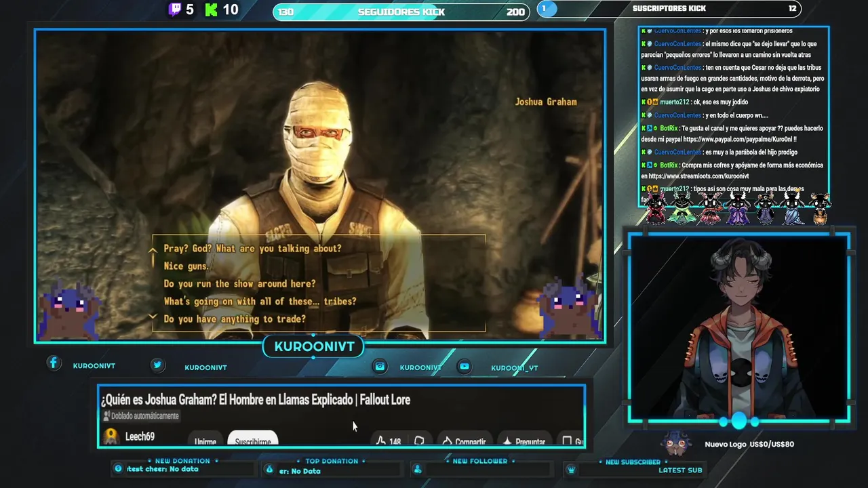Click the Top Donation money bag icon
Screen dimensions: 868x488
(x=269, y=469)
